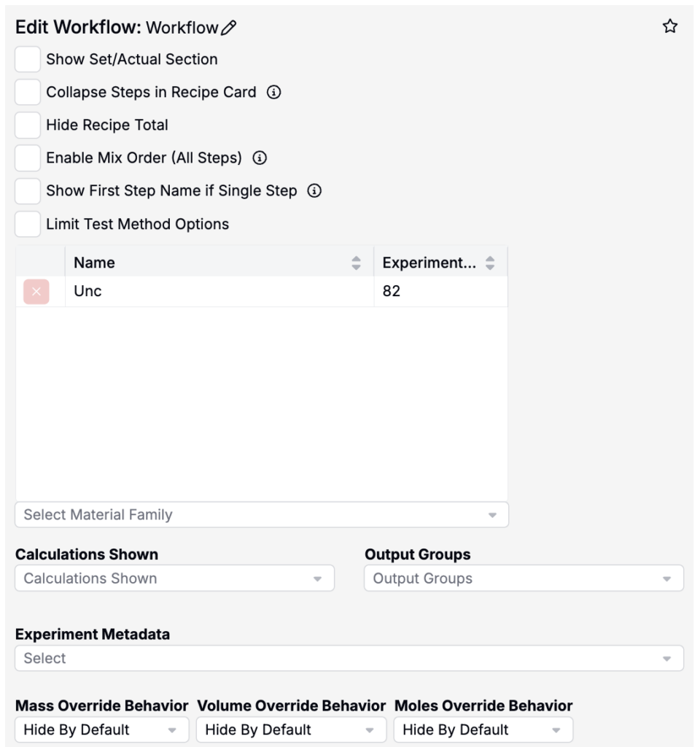This screenshot has width=700, height=747.
Task: Sort table by Name column arrows
Action: point(356,263)
